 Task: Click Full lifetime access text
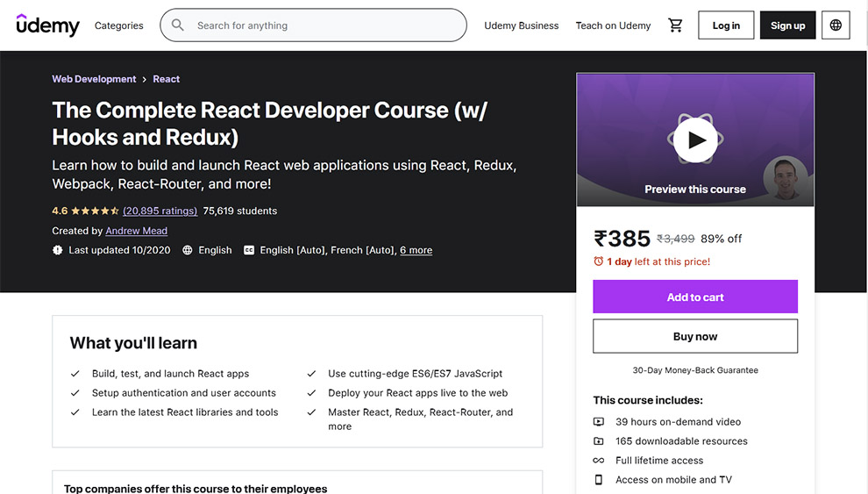pyautogui.click(x=659, y=460)
